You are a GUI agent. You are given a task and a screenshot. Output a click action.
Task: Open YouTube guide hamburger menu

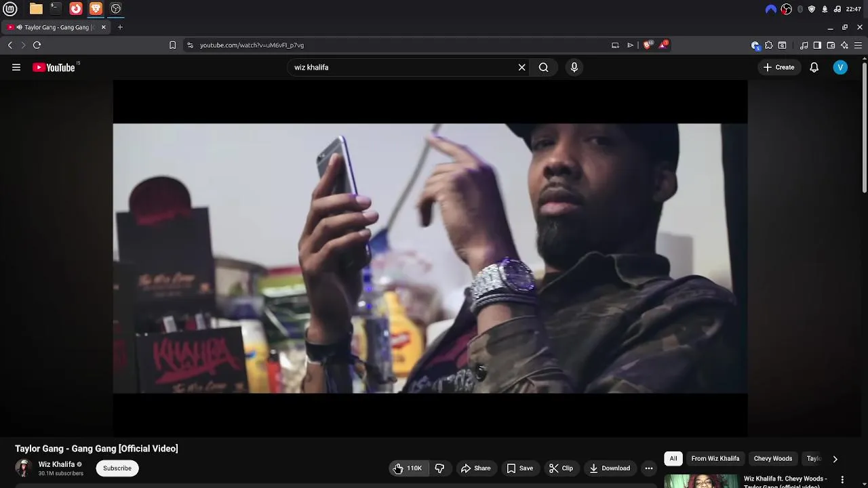pyautogui.click(x=16, y=67)
